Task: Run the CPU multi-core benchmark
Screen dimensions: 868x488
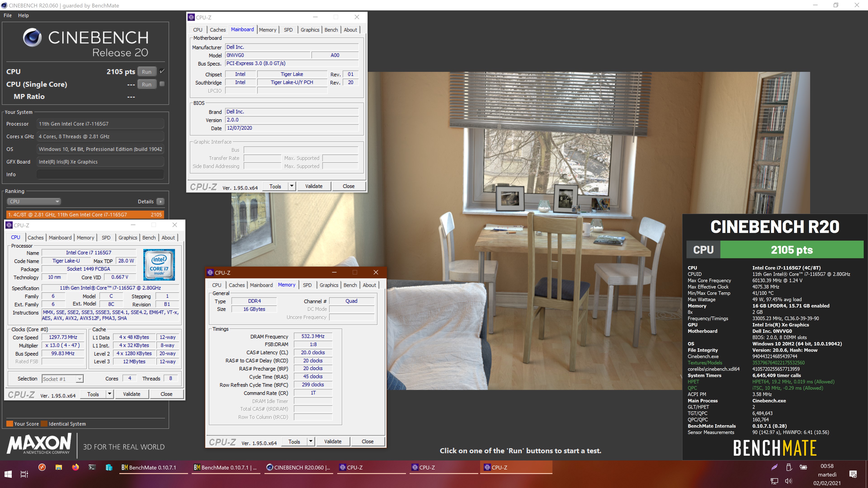Action: tap(146, 72)
